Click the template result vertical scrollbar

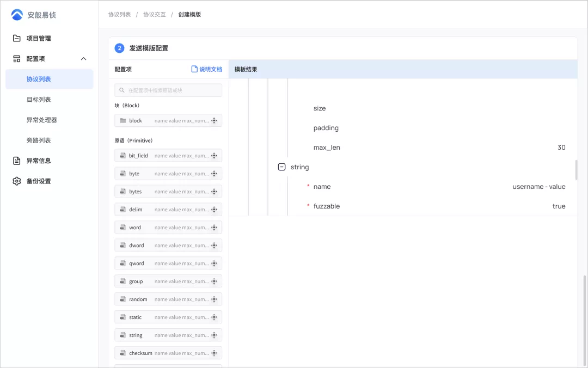point(576,169)
